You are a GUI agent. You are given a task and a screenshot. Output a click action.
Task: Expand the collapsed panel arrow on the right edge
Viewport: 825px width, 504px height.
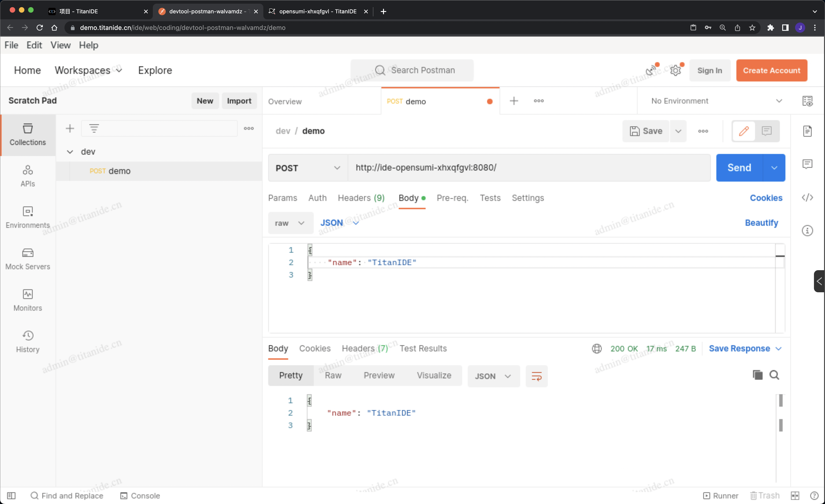[819, 281]
